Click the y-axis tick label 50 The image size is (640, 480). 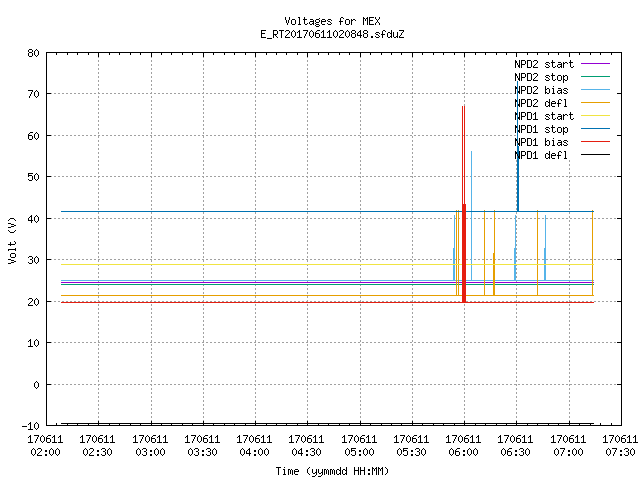[33, 177]
